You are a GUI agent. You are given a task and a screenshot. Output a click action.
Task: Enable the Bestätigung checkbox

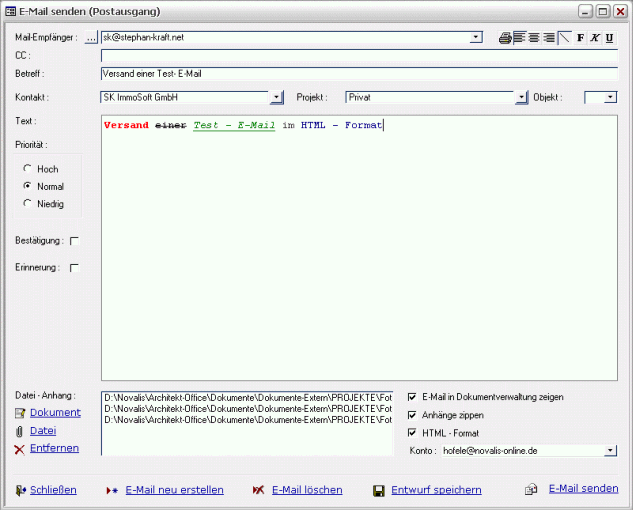74,241
